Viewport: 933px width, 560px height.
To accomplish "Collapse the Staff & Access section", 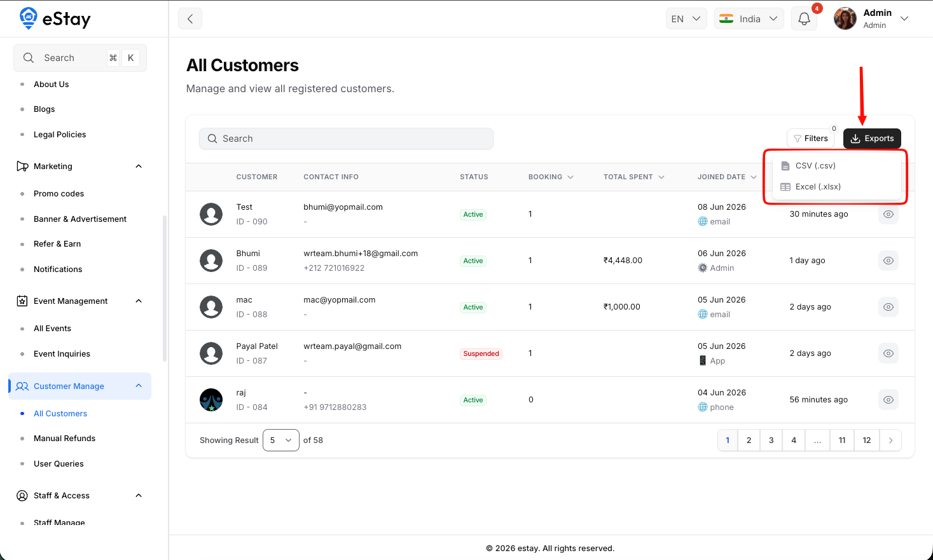I will click(139, 496).
